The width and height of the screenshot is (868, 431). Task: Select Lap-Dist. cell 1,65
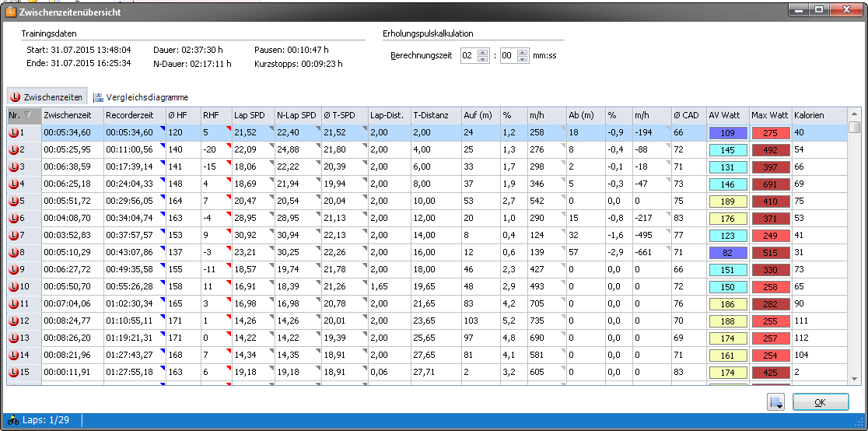[x=389, y=287]
